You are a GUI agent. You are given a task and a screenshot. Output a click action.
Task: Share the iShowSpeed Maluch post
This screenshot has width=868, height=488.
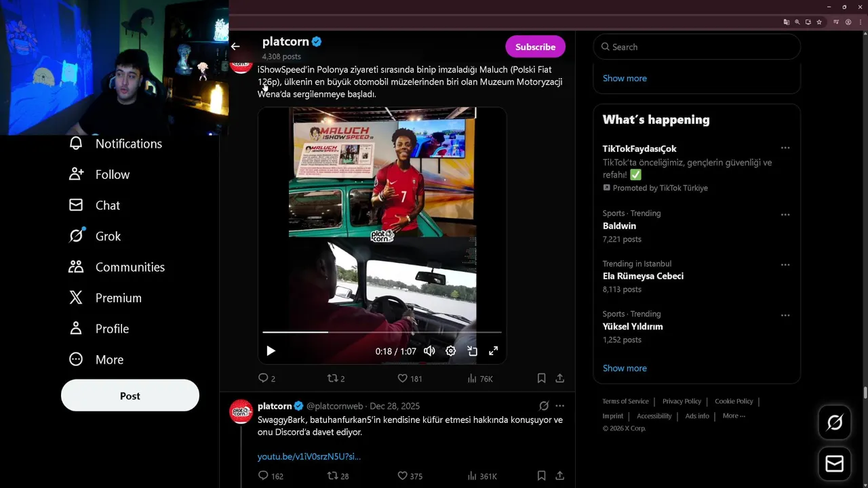pos(559,378)
